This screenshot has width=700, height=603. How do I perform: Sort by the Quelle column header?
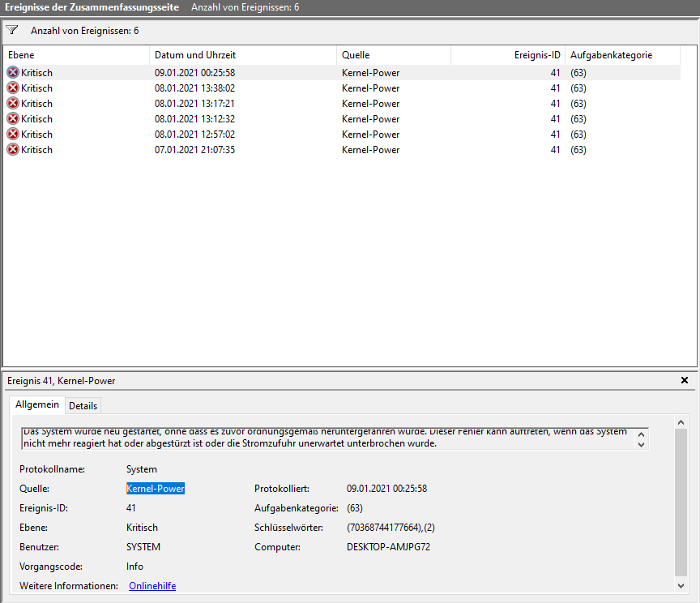[x=393, y=55]
